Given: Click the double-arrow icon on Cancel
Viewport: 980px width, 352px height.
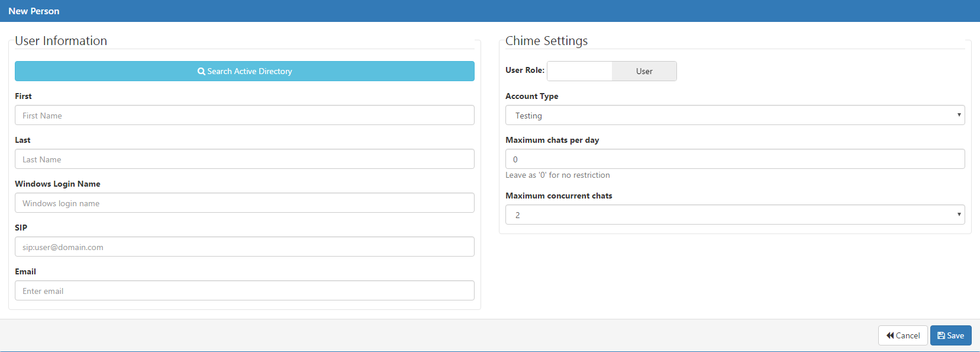Looking at the screenshot, I should 890,335.
